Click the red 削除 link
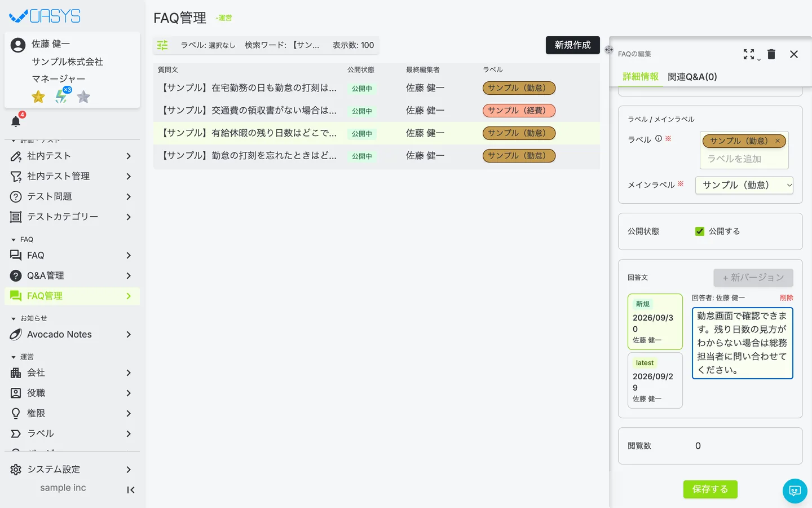Screen dimensions: 812x508 (x=787, y=297)
